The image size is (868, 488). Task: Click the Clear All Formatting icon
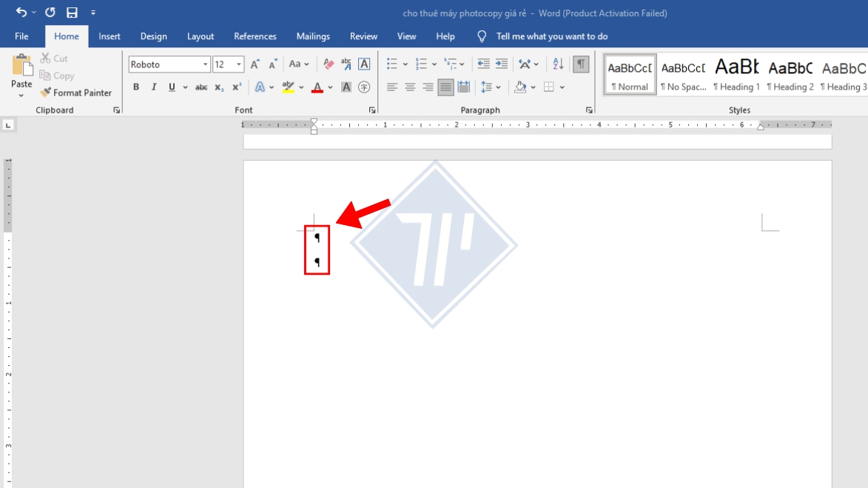click(x=329, y=64)
